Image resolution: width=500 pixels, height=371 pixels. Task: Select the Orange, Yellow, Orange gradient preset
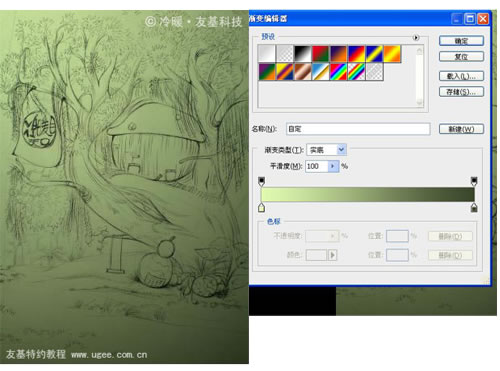[393, 54]
